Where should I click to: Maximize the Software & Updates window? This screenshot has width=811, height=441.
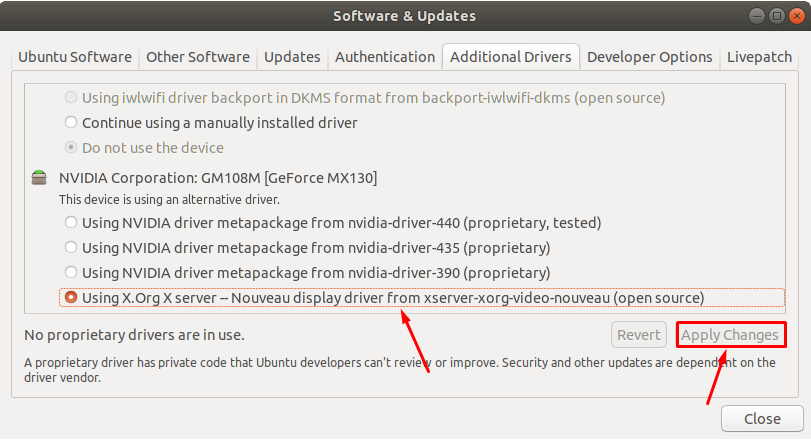[773, 15]
